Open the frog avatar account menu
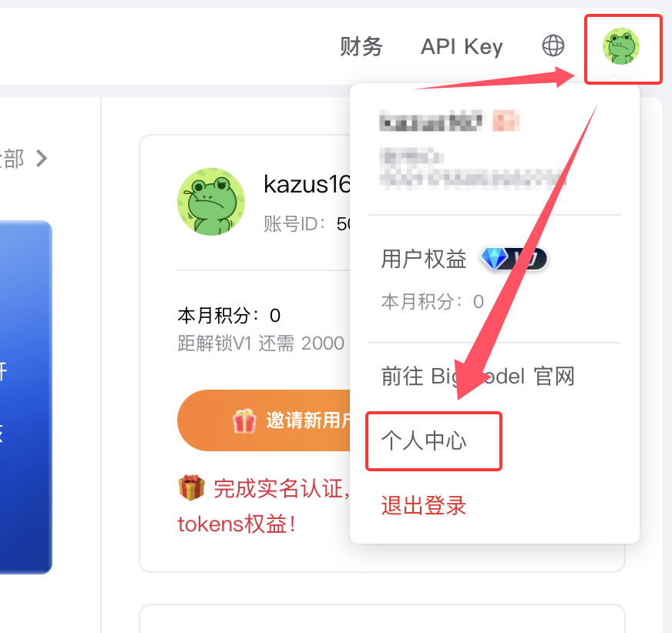This screenshot has width=672, height=633. pyautogui.click(x=621, y=46)
